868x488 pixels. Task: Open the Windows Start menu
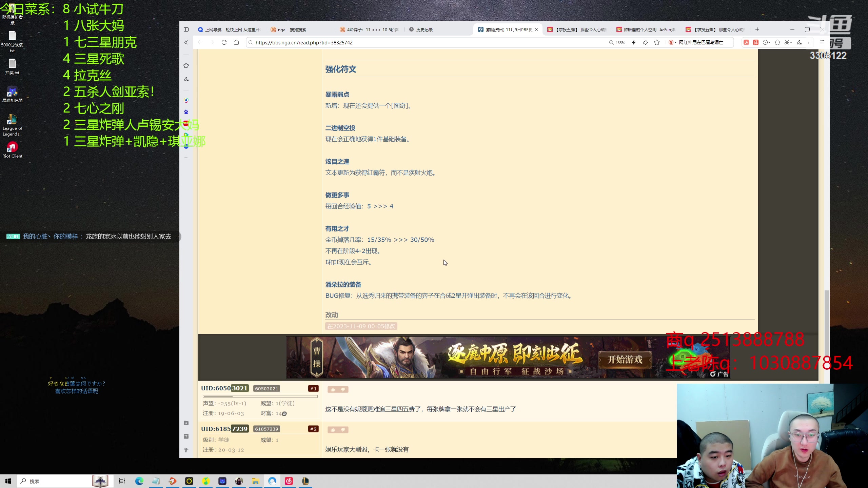click(x=8, y=481)
